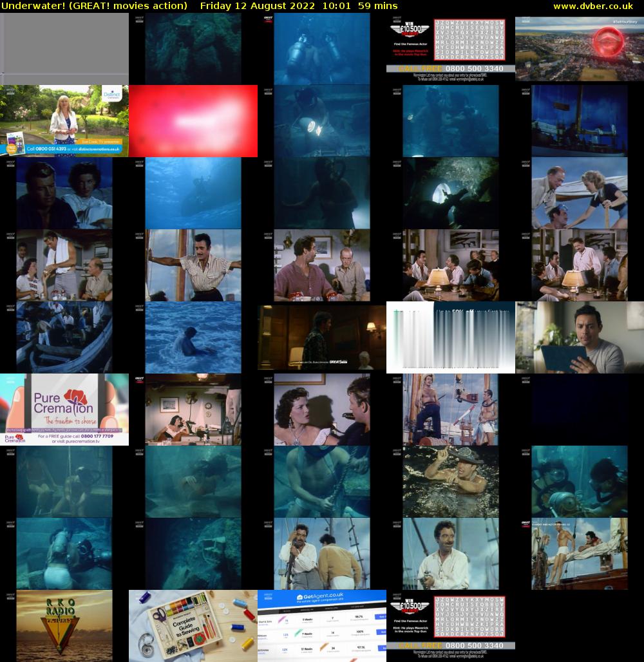Viewport: 644px width, 662px height.
Task: Open the Complete Guide to Sewing ad frame
Action: pos(193,626)
